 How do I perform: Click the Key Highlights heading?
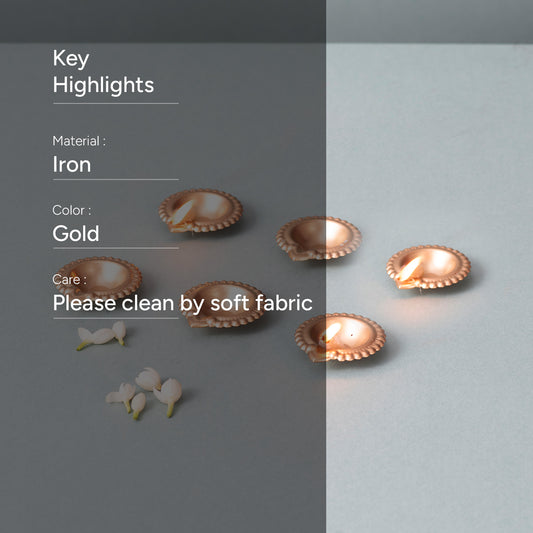pyautogui.click(x=103, y=72)
